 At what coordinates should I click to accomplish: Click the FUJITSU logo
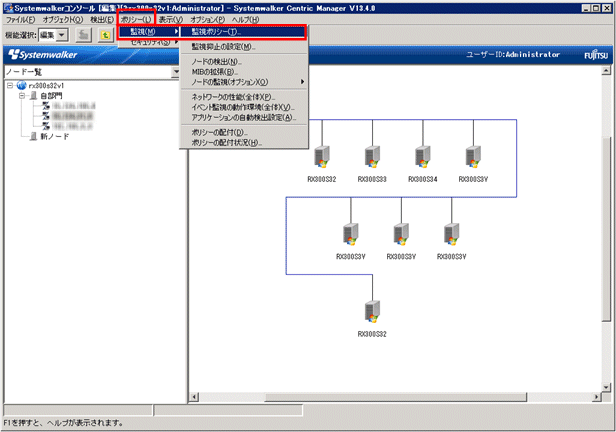click(x=596, y=55)
